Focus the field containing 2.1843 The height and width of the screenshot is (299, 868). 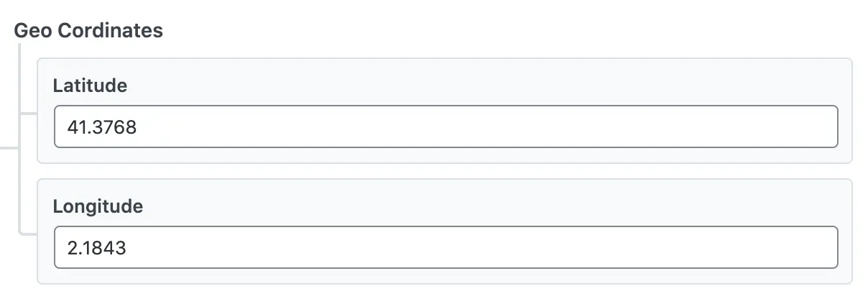(445, 248)
